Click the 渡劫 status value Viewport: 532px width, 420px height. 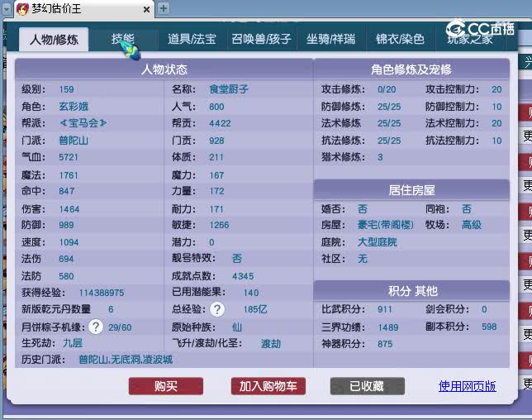[271, 344]
